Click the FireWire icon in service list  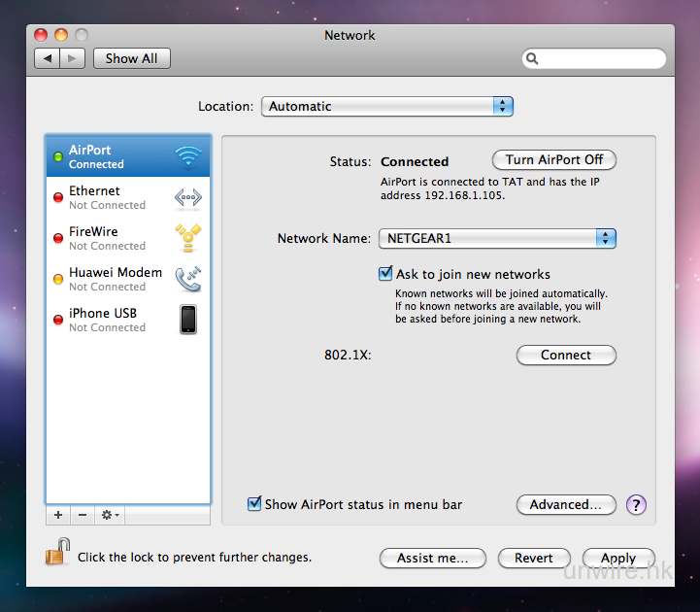point(187,238)
